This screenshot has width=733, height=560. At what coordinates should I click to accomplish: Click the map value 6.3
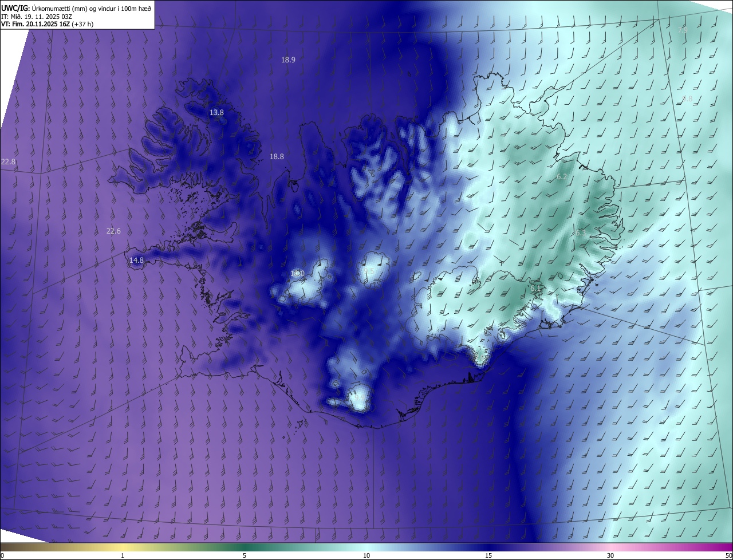point(580,233)
